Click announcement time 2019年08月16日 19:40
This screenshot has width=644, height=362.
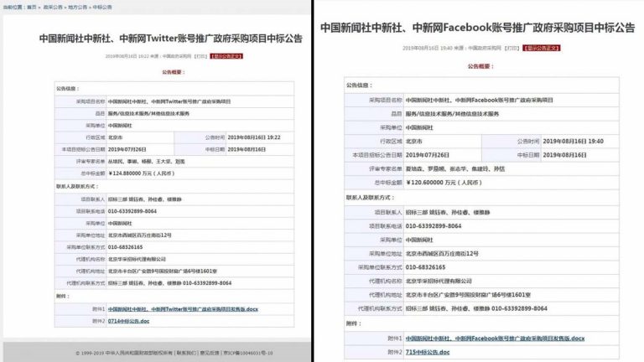tap(573, 141)
